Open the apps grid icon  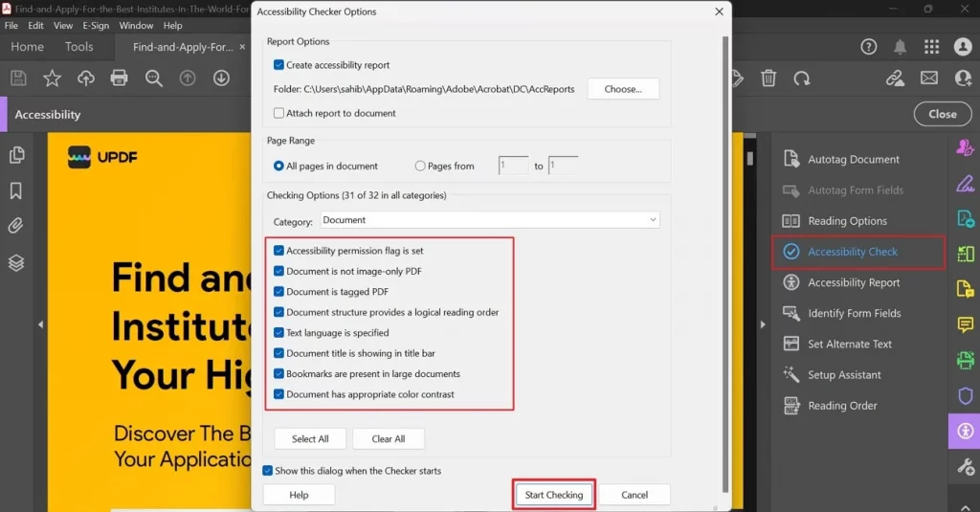[931, 47]
